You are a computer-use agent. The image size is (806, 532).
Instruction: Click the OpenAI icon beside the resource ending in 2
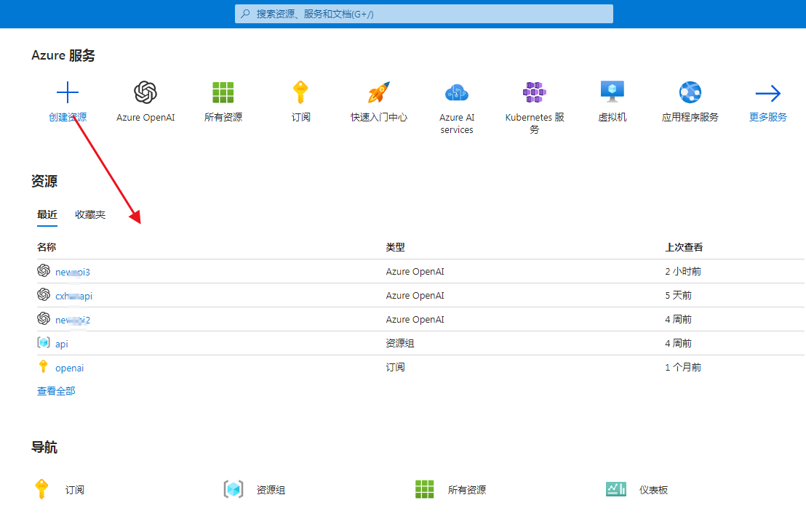44,319
